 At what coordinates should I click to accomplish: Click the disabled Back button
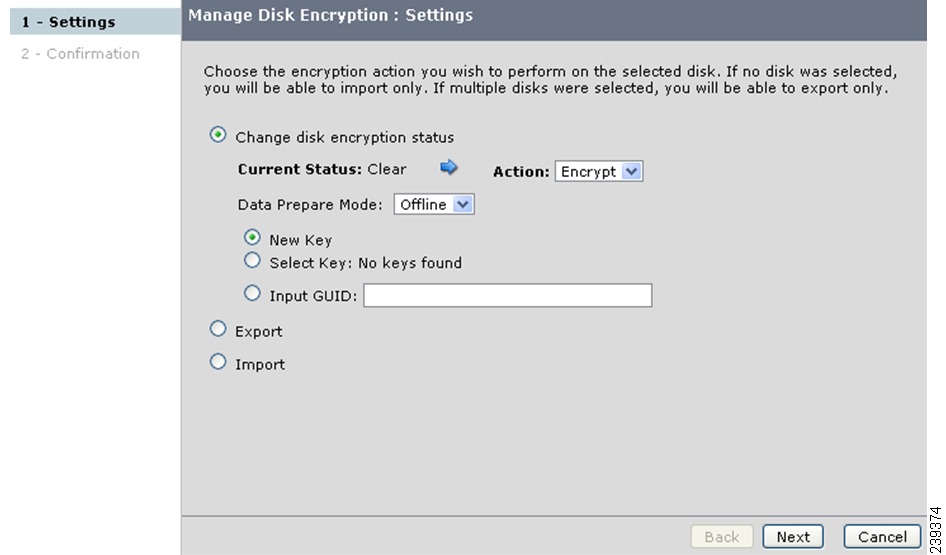(x=722, y=536)
